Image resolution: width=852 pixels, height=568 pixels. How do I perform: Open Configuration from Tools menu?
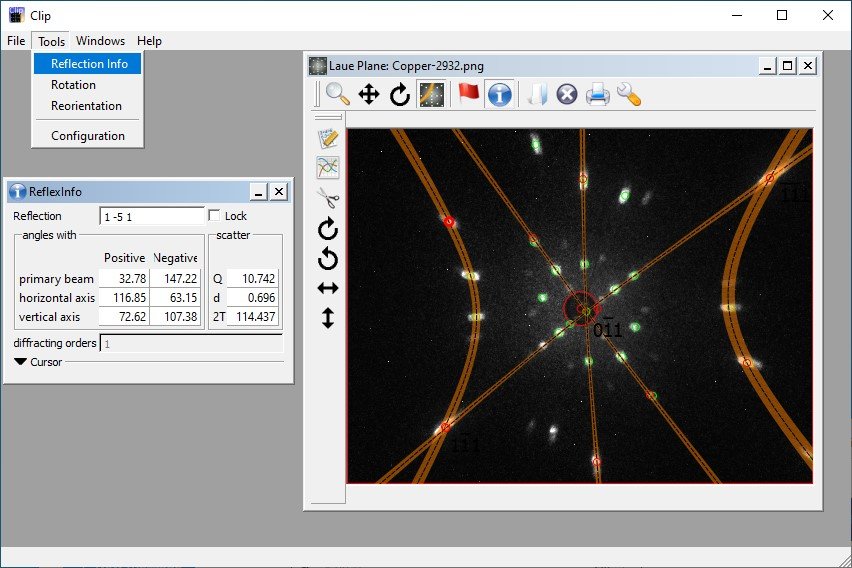point(88,136)
